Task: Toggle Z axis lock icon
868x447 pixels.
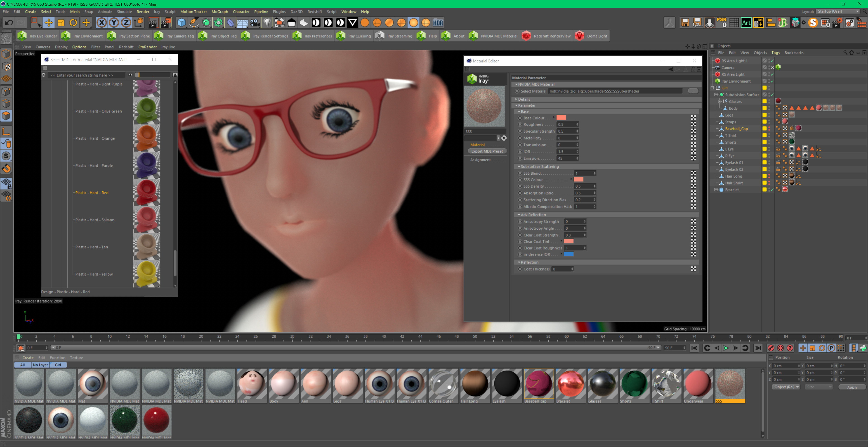Action: (x=126, y=23)
